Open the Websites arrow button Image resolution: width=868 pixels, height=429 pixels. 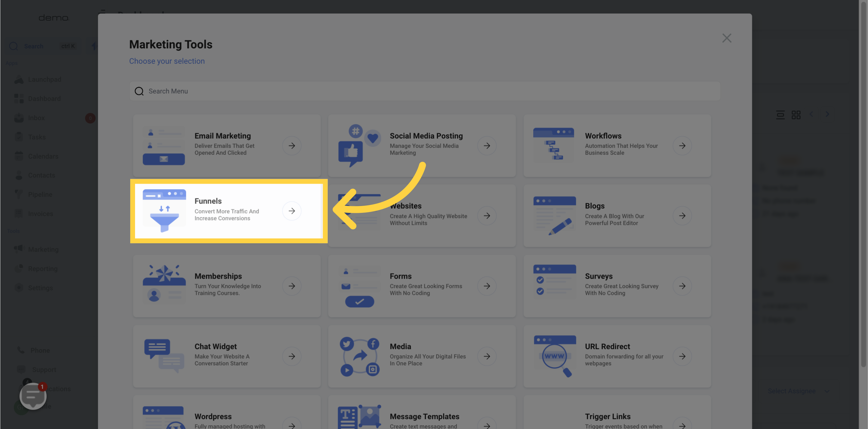point(487,216)
